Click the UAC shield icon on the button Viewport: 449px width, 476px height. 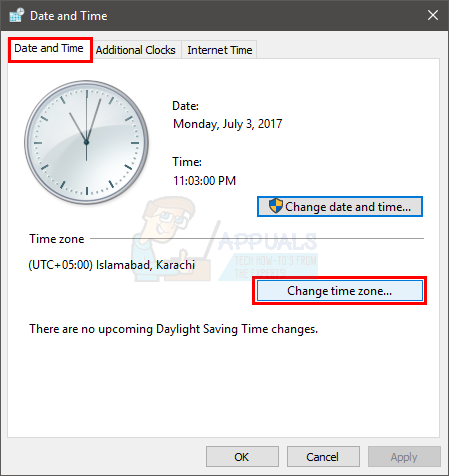click(276, 206)
